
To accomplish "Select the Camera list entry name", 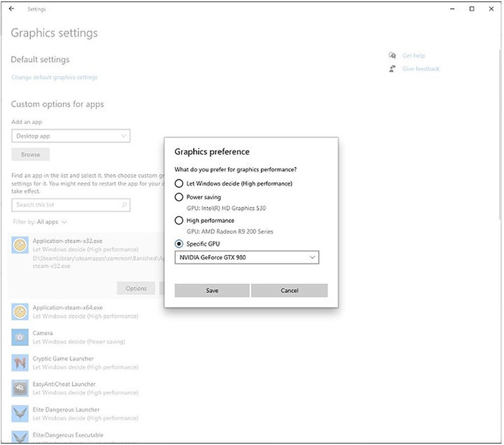I will [x=42, y=333].
